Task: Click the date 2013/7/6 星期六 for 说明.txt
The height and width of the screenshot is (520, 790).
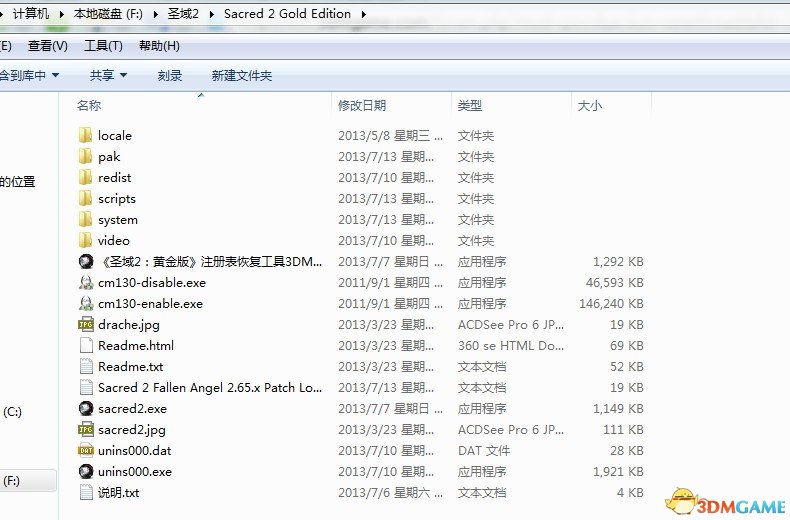Action: (x=390, y=493)
